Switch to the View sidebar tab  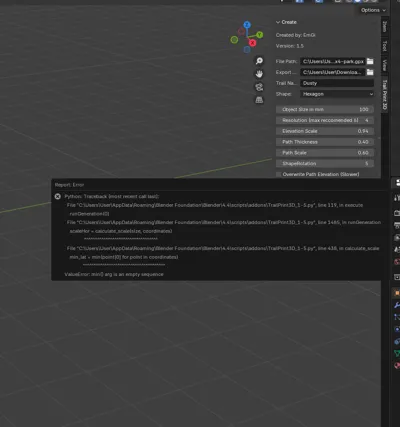385,65
